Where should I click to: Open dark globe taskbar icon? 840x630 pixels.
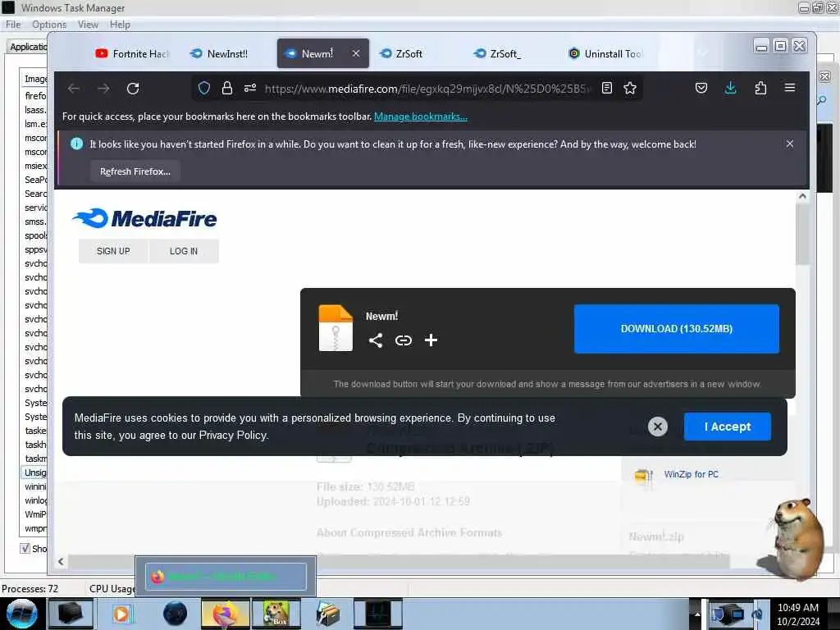tap(176, 614)
